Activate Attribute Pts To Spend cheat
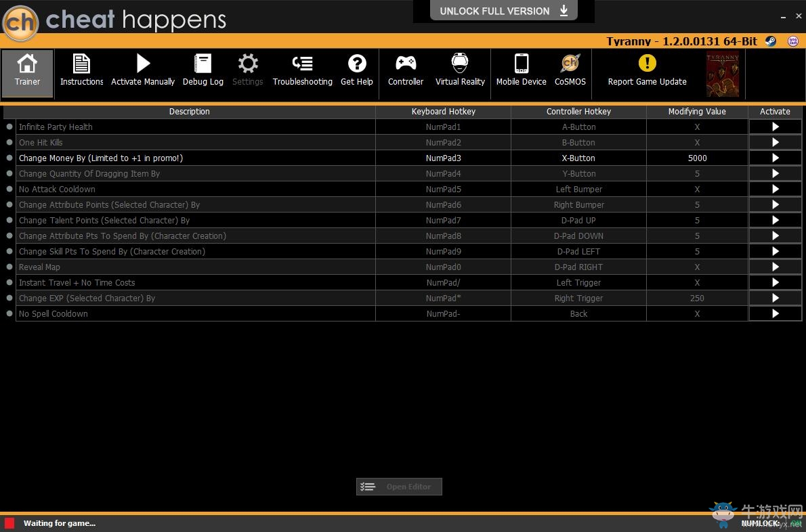Image resolution: width=806 pixels, height=532 pixels. [775, 236]
